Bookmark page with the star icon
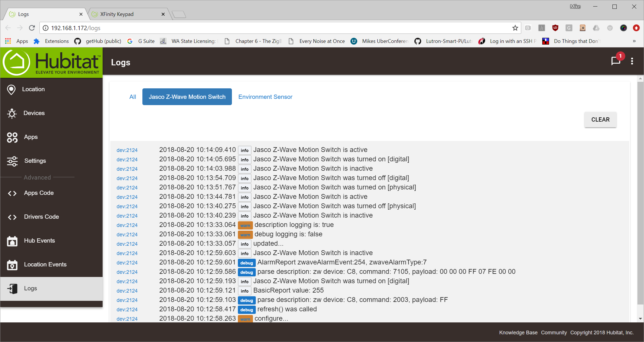Viewport: 644px width, 342px height. click(x=515, y=28)
